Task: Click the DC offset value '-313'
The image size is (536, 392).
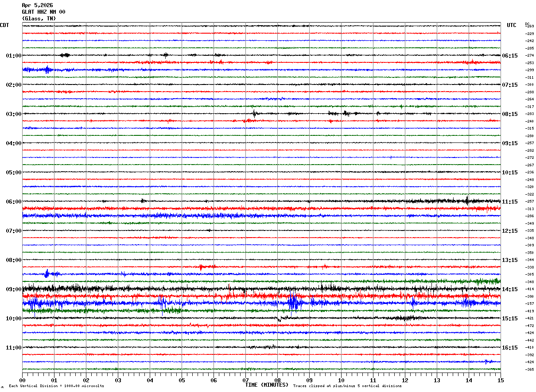Action: (x=529, y=209)
